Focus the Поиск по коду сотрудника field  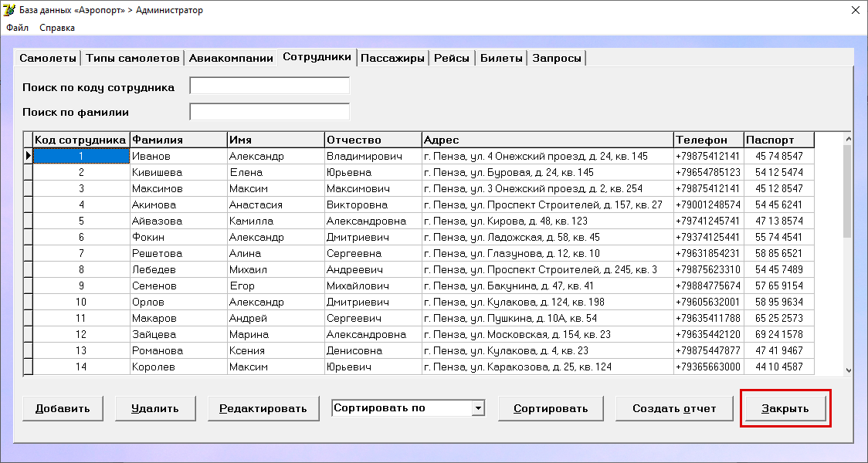coord(270,86)
